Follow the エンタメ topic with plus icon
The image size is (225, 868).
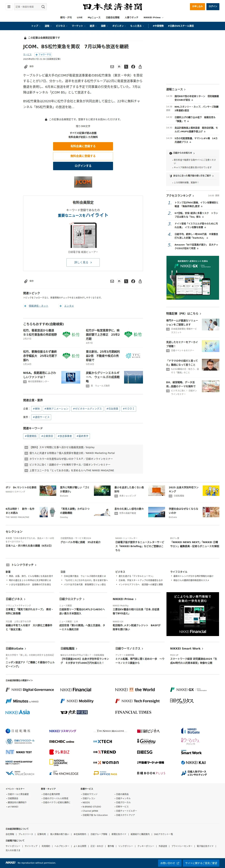click(x=60, y=306)
